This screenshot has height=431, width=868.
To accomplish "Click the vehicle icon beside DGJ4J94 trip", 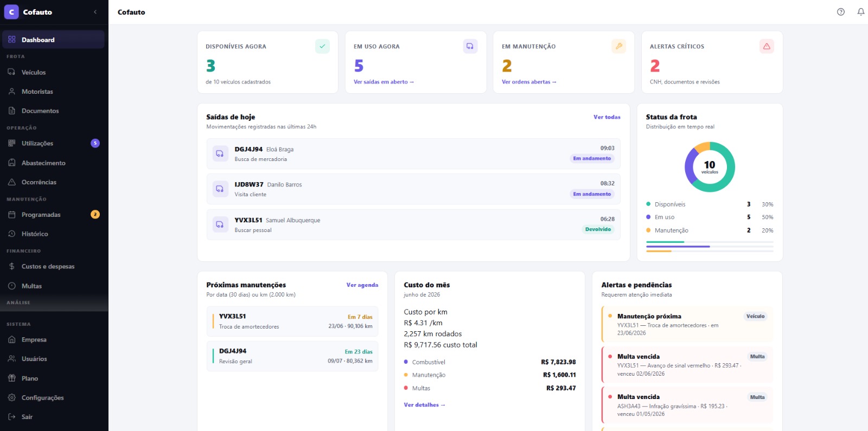I will [220, 154].
